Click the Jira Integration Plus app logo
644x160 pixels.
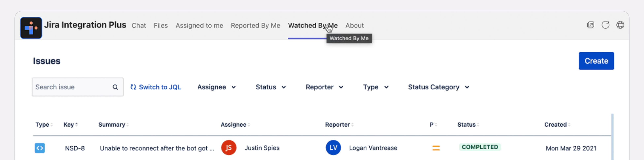[x=31, y=28]
